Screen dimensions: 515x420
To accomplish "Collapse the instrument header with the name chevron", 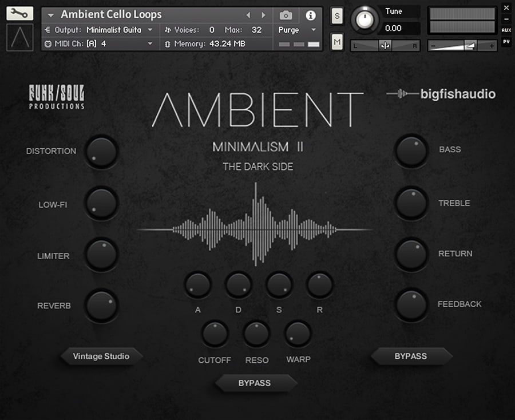I will [x=50, y=15].
